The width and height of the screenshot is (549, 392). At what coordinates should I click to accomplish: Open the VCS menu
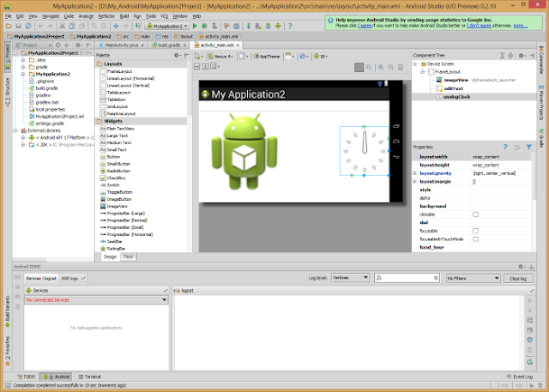tap(164, 16)
